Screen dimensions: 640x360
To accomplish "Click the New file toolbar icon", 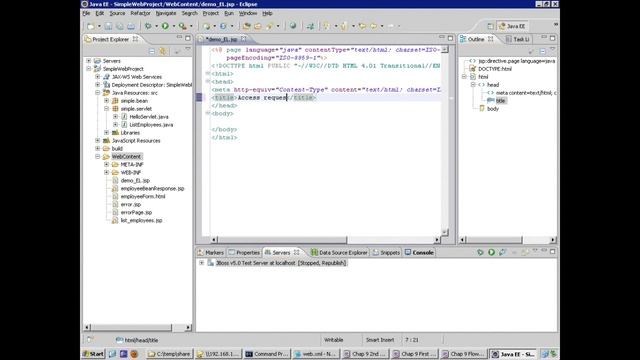I will coord(91,26).
